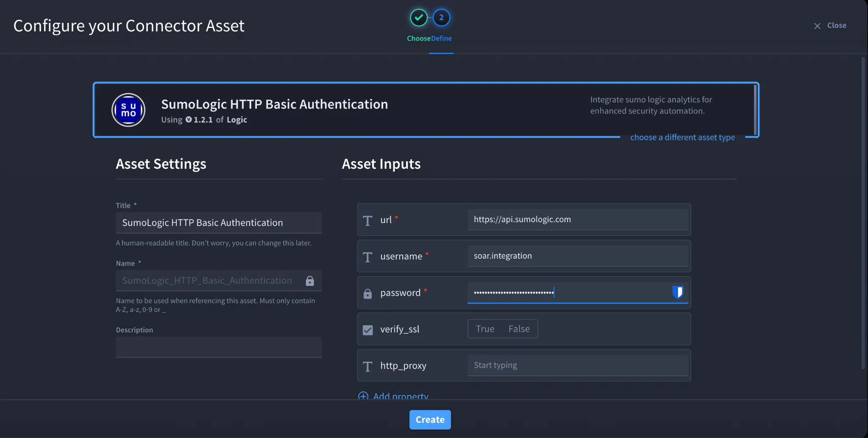The height and width of the screenshot is (438, 868).
Task: Open the Define step tab
Action: (x=441, y=38)
